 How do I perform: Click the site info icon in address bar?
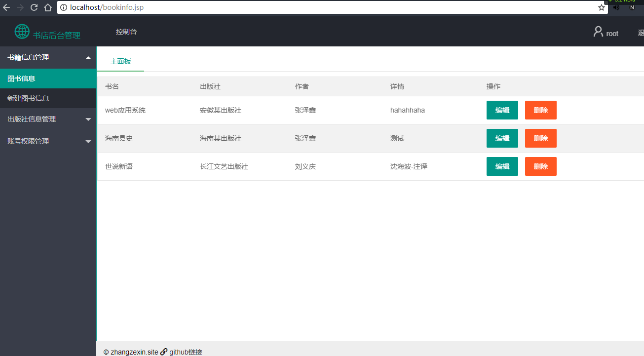65,7
